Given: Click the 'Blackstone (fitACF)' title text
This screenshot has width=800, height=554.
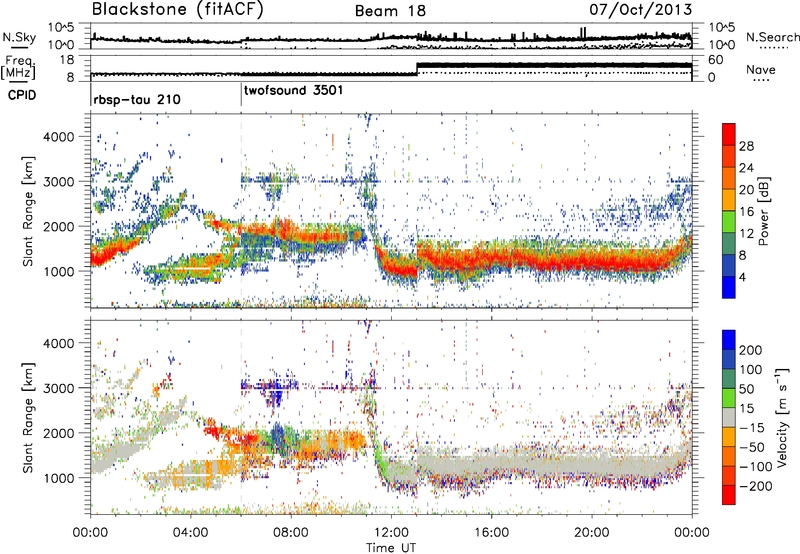Looking at the screenshot, I should click(178, 10).
